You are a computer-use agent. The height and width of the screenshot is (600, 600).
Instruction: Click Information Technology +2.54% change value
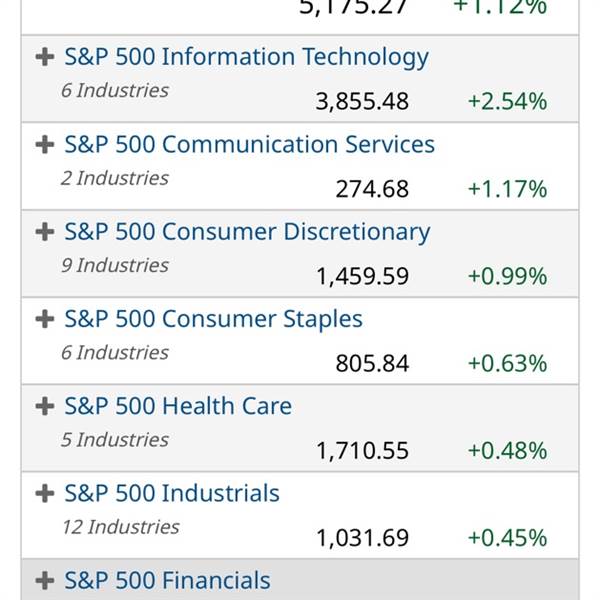[507, 102]
